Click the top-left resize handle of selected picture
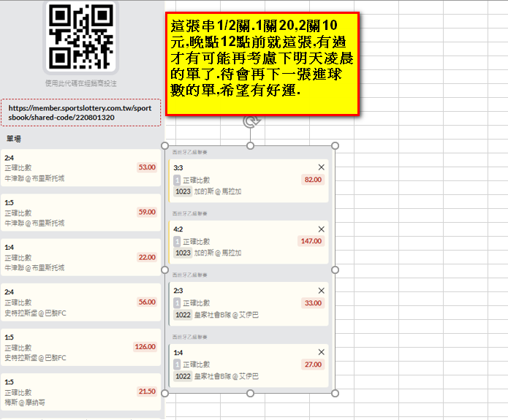Screen dimensions: 508x420 point(165,146)
